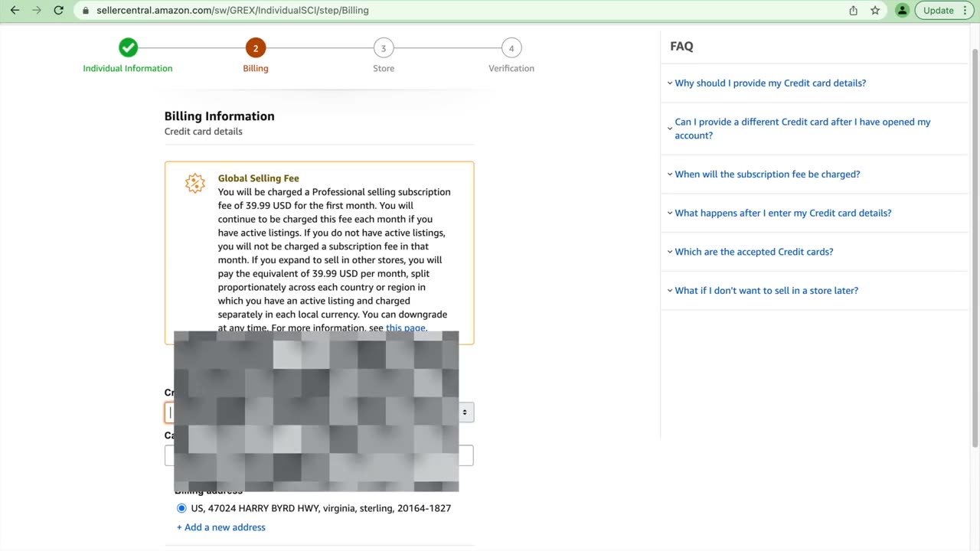Screen dimensions: 980x551
Task: Click the Global Selling Fee title text
Action: [x=259, y=178]
